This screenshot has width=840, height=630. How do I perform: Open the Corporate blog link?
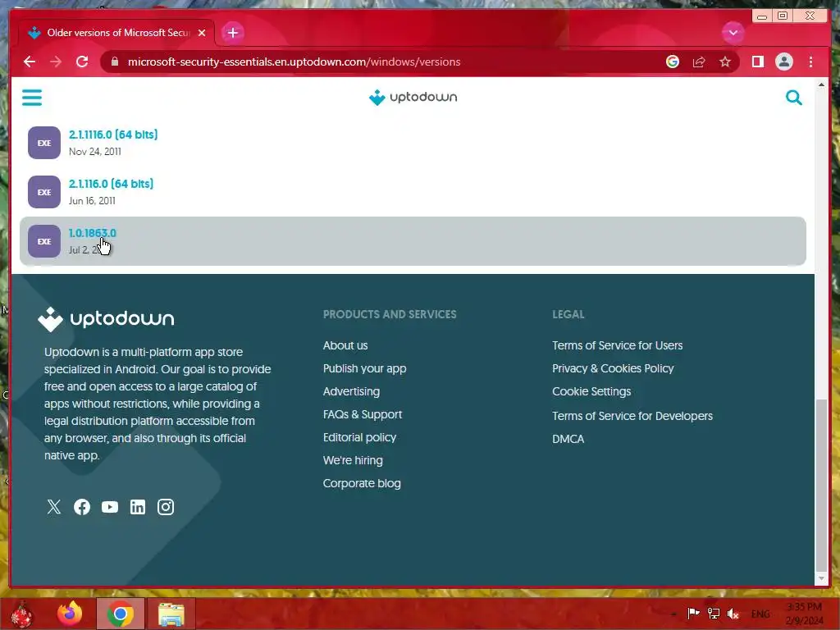point(362,483)
